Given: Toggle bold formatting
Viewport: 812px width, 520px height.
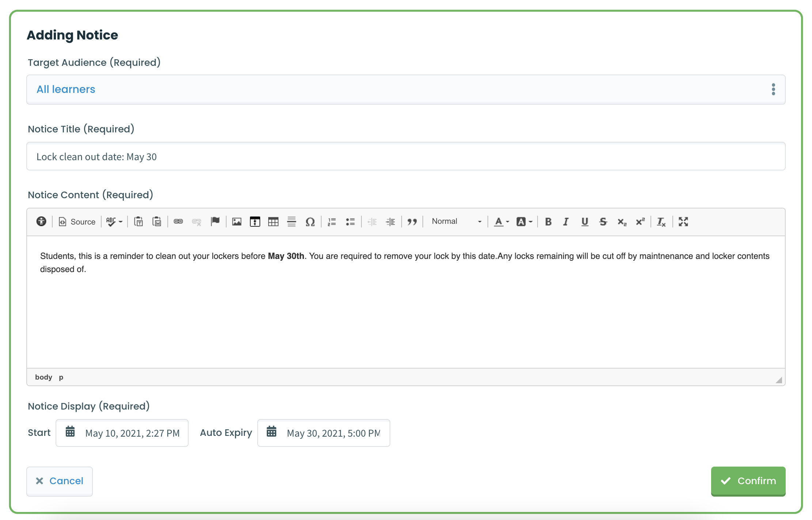Looking at the screenshot, I should (548, 222).
